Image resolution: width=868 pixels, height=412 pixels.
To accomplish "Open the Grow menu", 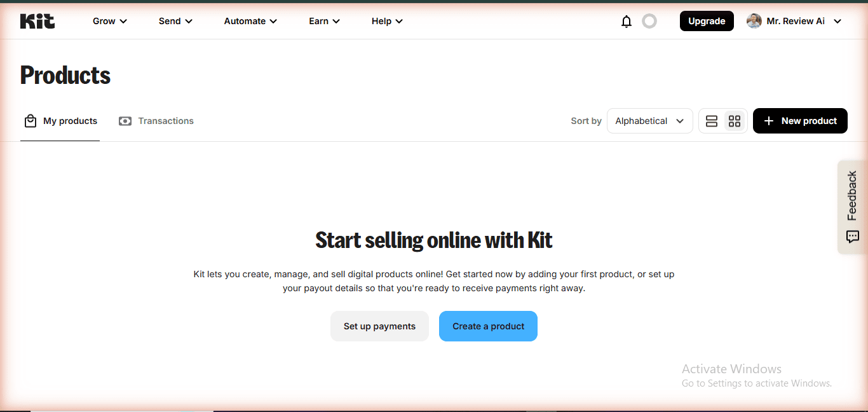I will tap(110, 21).
